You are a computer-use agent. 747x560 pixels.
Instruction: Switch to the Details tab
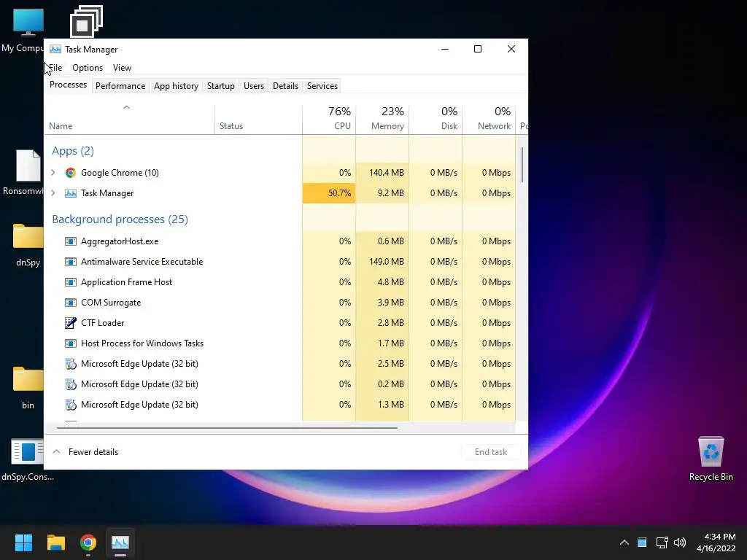285,86
